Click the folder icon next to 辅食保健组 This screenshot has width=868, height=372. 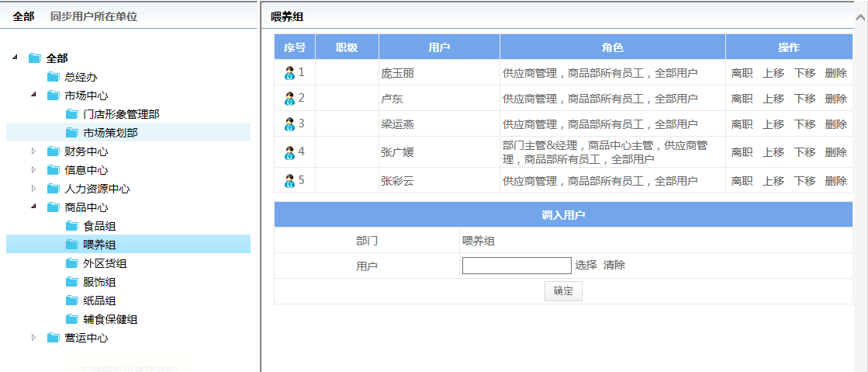(x=72, y=319)
